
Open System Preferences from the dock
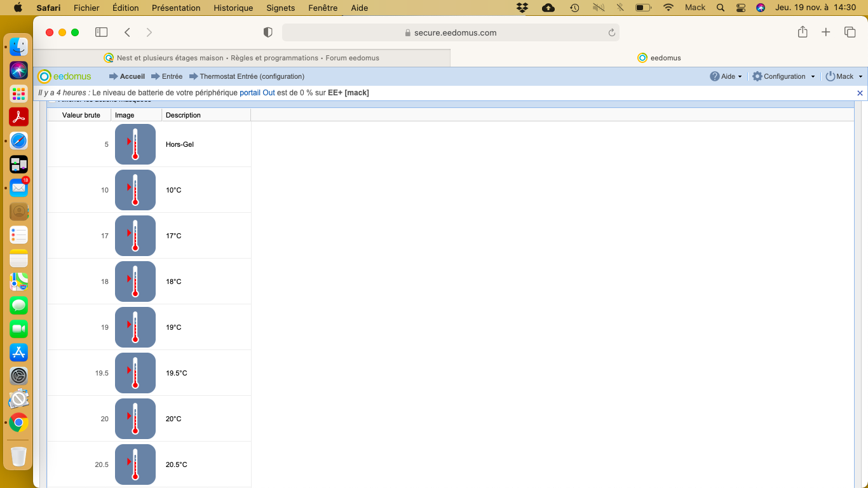[x=18, y=376]
